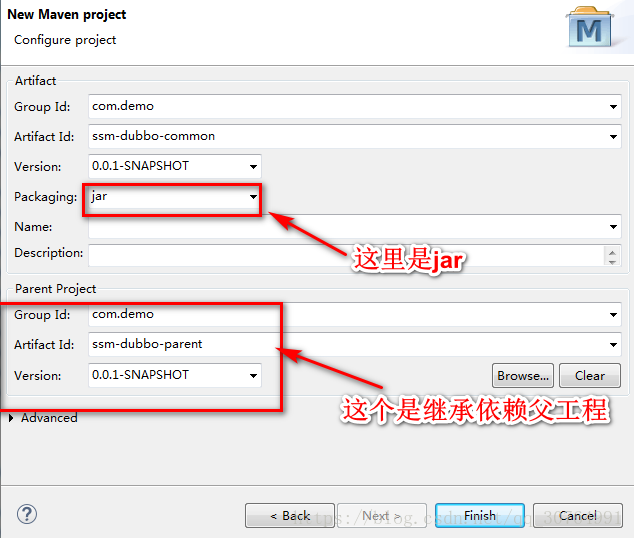The image size is (634, 538).
Task: Open Packaging jar dropdown arrow
Action: 253,197
